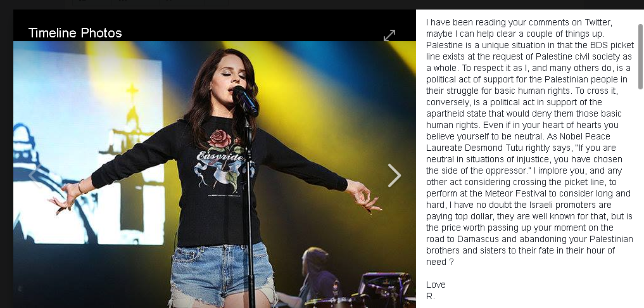644x308 pixels.
Task: Close viewer via dark margin left of photo
Action: tap(6, 165)
